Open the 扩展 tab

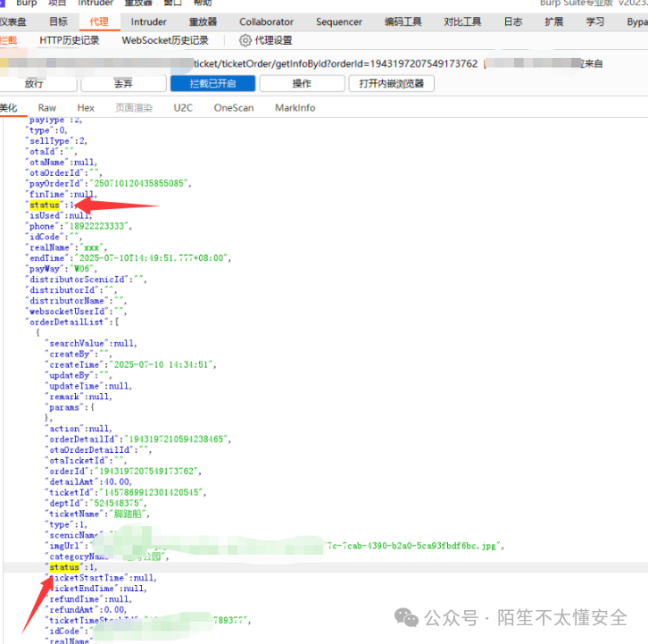point(553,22)
